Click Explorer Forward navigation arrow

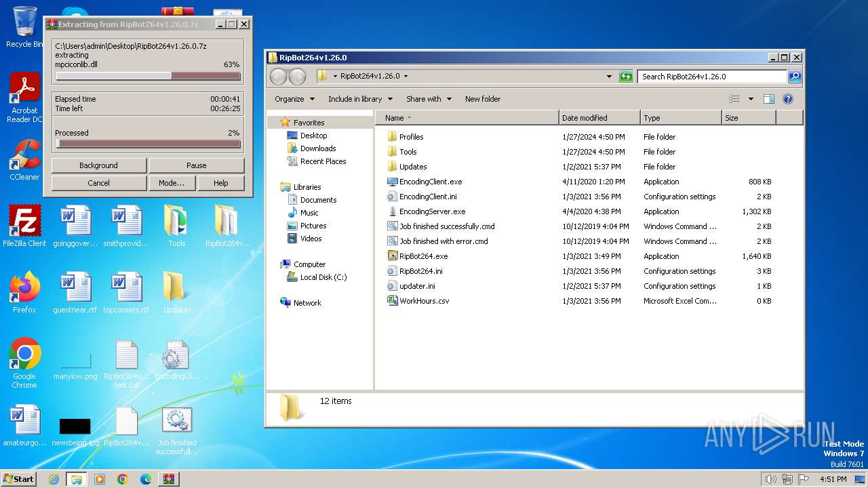(x=297, y=77)
